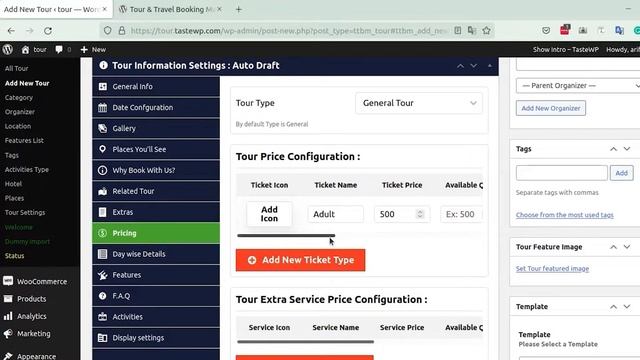Click the WordPress logo icon in admin bar
Screen dimensions: 640x360
coord(7,49)
